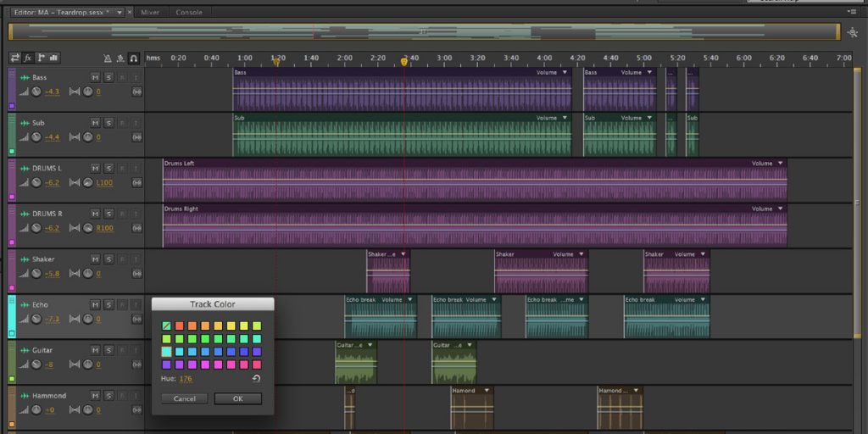
Task: Switch to the Console tab
Action: [x=188, y=13]
